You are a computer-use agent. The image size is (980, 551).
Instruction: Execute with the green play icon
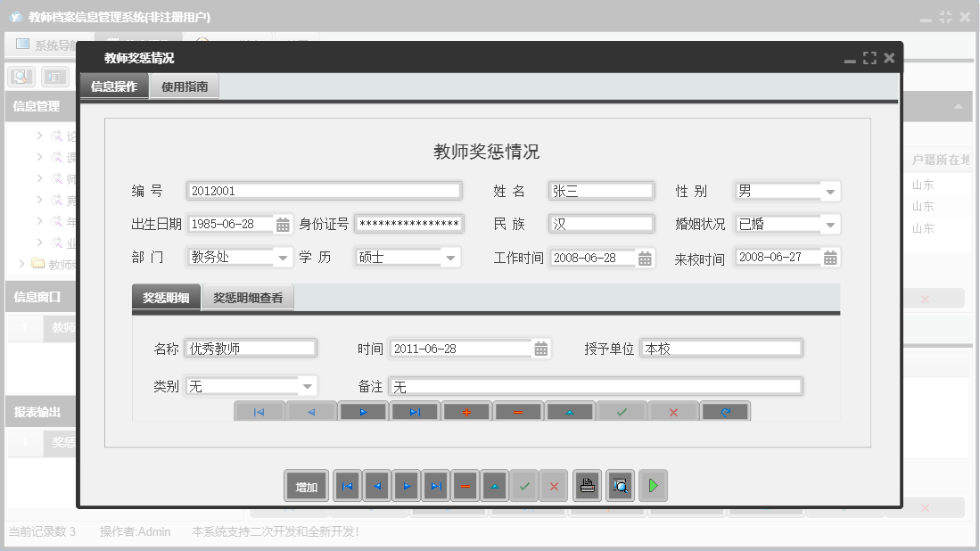(x=652, y=485)
